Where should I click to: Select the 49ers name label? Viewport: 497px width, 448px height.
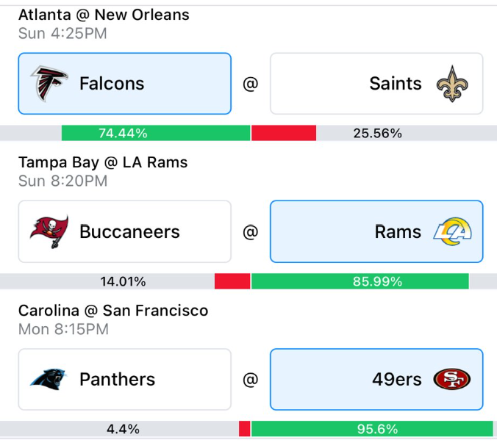tap(397, 379)
